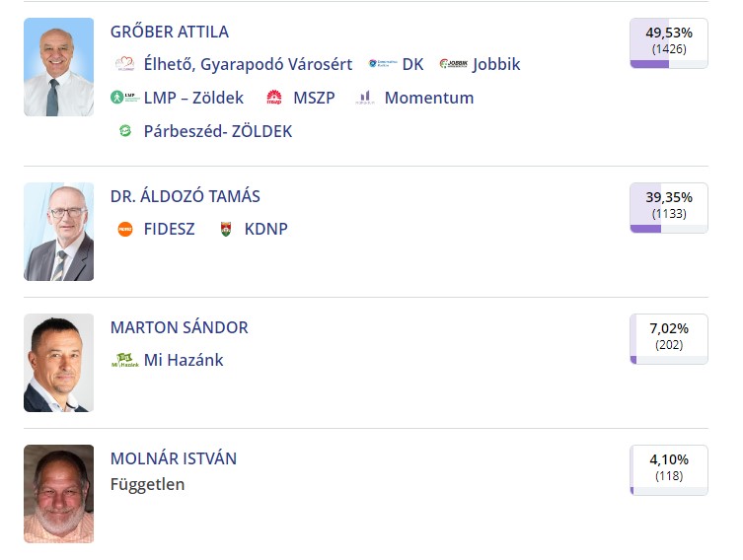Open Dr. Áldozó Tamás candidate name link
Screen dimensions: 743x560
point(186,196)
